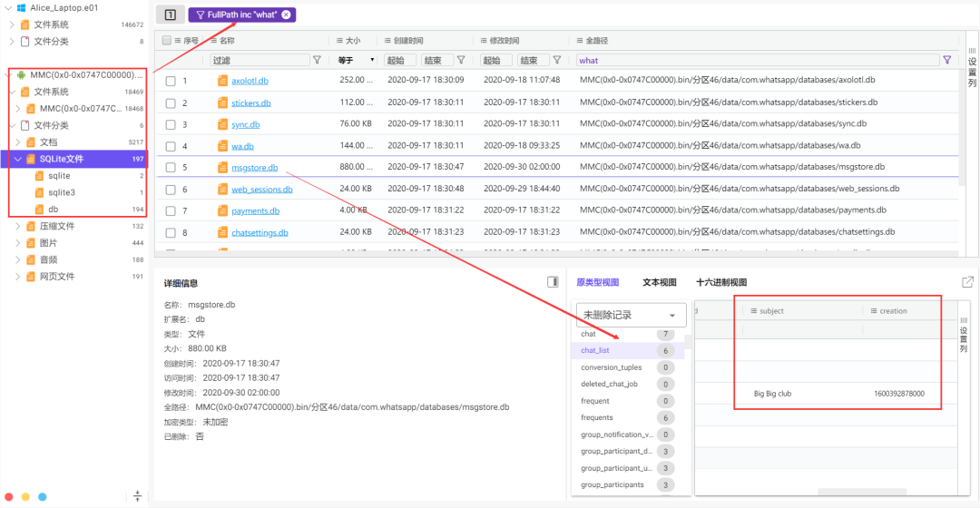Open the chatsettings.db file link
Image resolution: width=980 pixels, height=508 pixels.
point(260,232)
